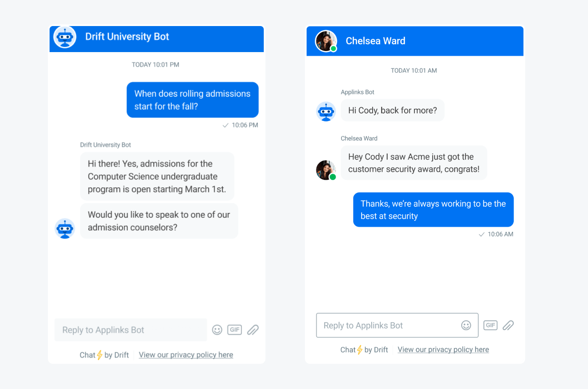Click Chelsea Ward's profile photo in the header
Image resolution: width=588 pixels, height=389 pixels.
(325, 41)
